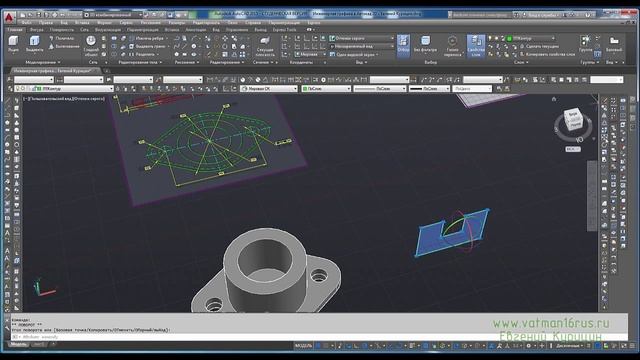Select the Текущая плоскость section plane tool
Image resolution: width=640 pixels, height=360 pixels.
tap(264, 45)
